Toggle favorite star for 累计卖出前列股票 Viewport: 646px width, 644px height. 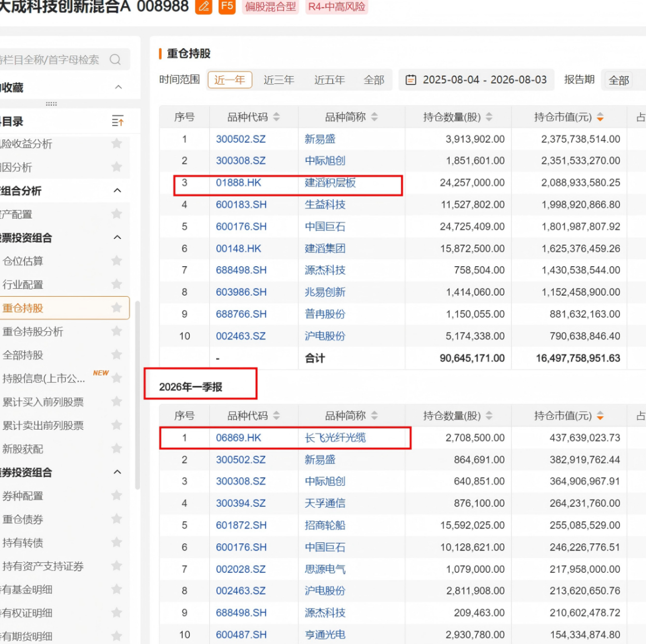[117, 425]
